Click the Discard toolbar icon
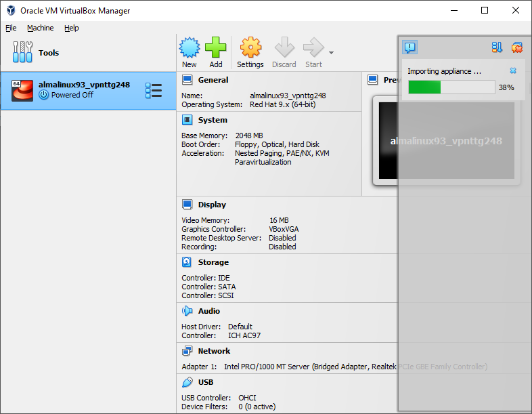 (284, 47)
